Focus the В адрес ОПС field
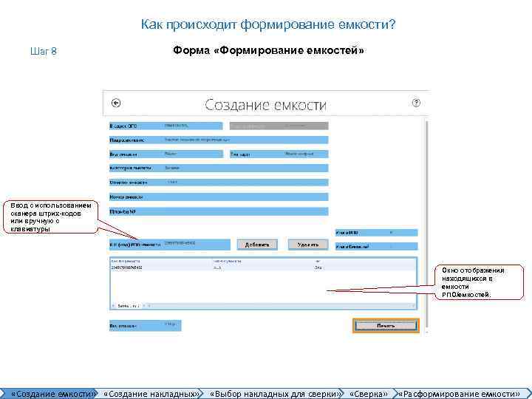 tap(166, 126)
